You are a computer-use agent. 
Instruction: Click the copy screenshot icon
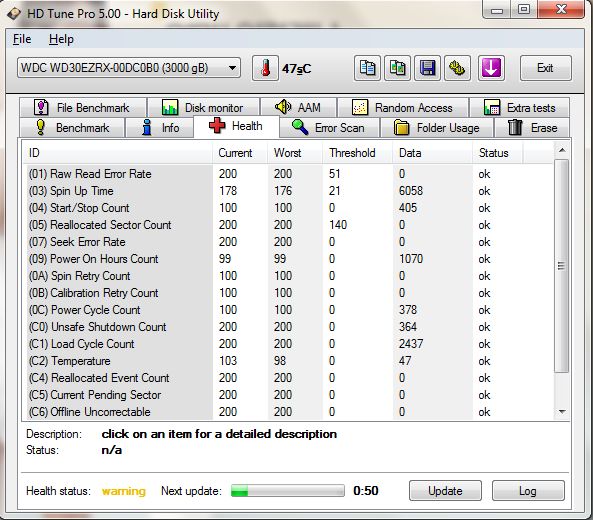(397, 68)
